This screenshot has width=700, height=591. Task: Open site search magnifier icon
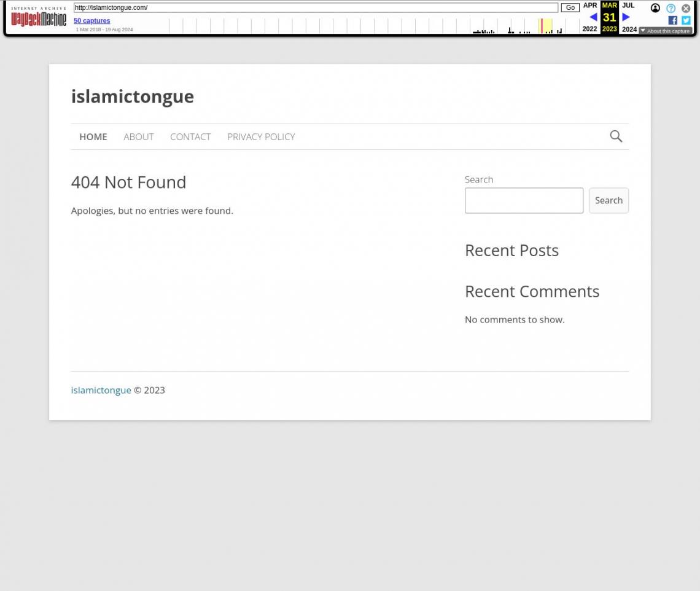[616, 136]
